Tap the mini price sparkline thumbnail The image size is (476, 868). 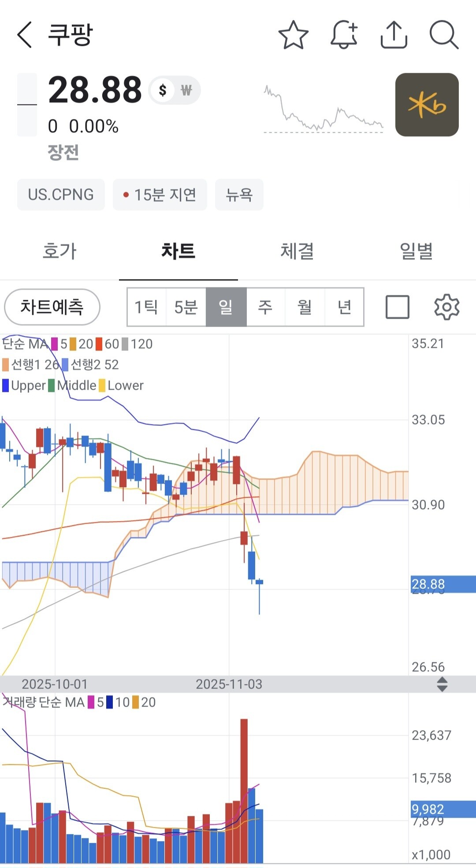pos(324,109)
